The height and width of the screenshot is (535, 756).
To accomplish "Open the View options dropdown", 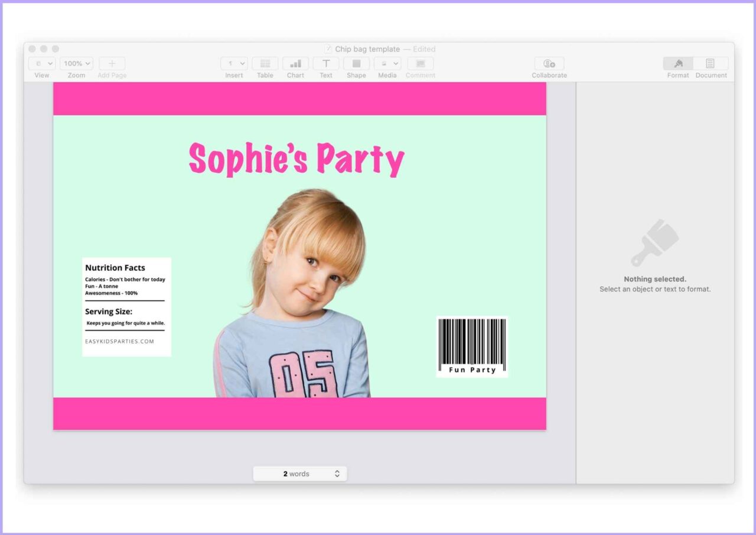I will point(41,63).
